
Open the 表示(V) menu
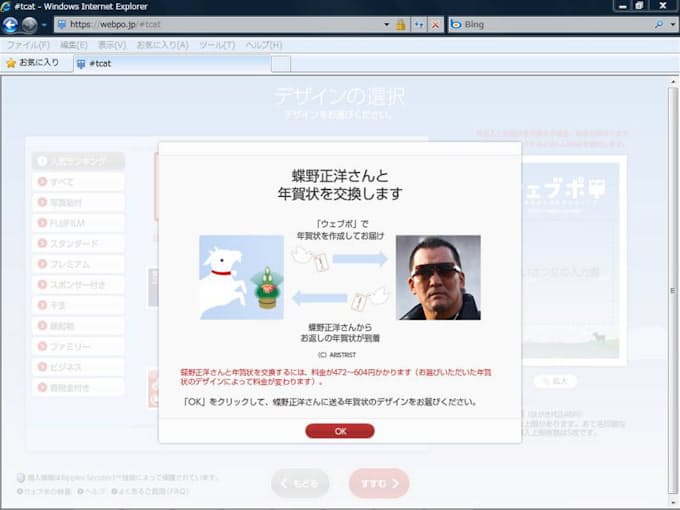coord(112,45)
